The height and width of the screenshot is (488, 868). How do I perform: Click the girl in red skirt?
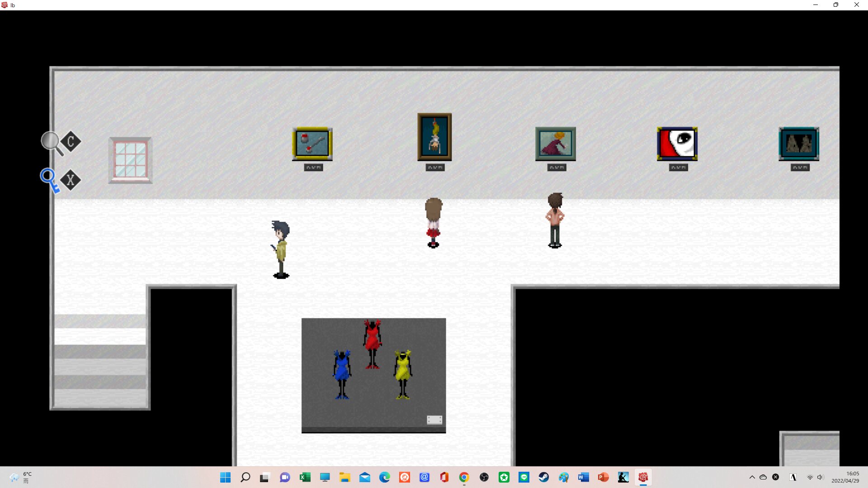coord(433,222)
